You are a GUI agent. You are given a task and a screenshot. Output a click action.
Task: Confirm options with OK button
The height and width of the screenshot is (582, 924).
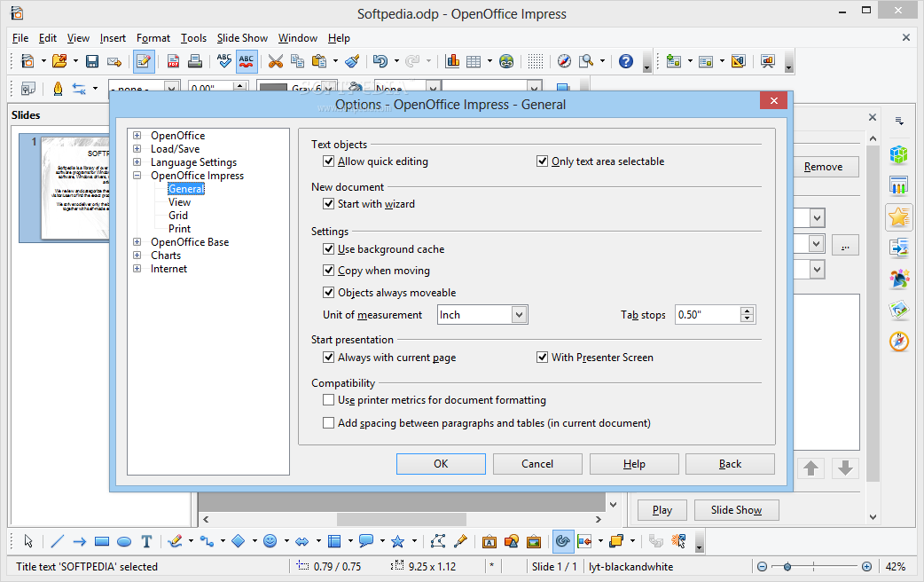pyautogui.click(x=441, y=464)
